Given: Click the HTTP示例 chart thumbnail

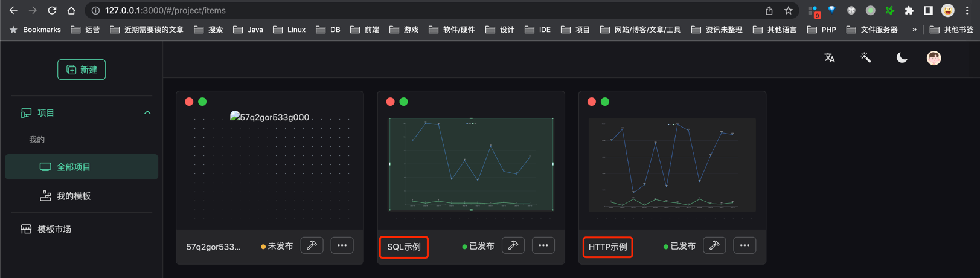Looking at the screenshot, I should [672, 164].
